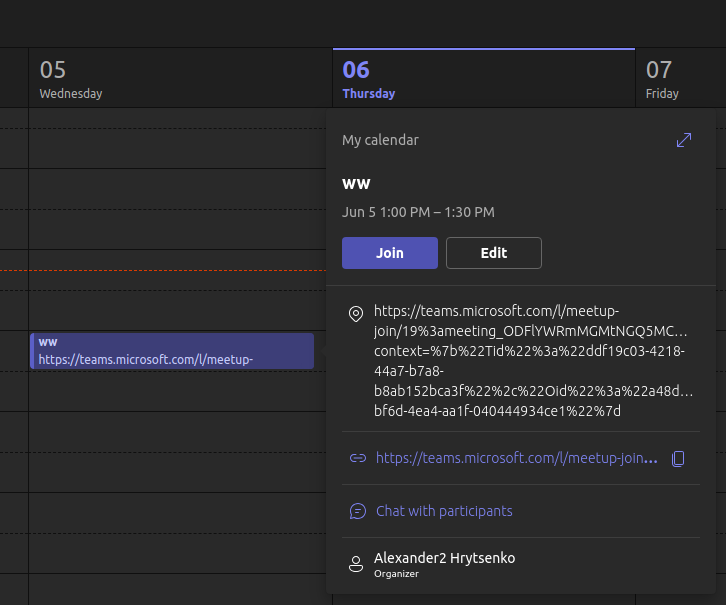Click the location pin icon beside the URL
The height and width of the screenshot is (605, 726).
click(x=356, y=314)
